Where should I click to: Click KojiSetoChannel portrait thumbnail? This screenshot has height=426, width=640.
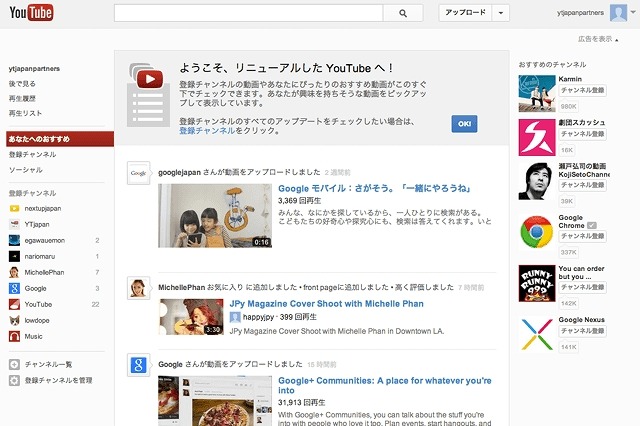point(537,181)
